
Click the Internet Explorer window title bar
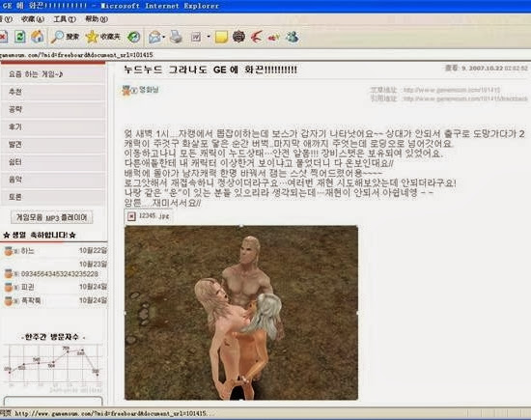click(x=265, y=6)
